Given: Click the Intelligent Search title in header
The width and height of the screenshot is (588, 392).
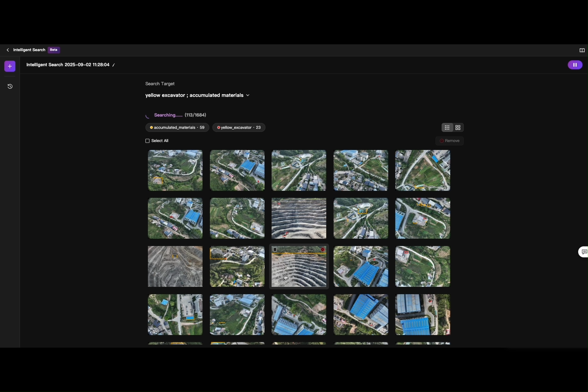Looking at the screenshot, I should (x=29, y=50).
